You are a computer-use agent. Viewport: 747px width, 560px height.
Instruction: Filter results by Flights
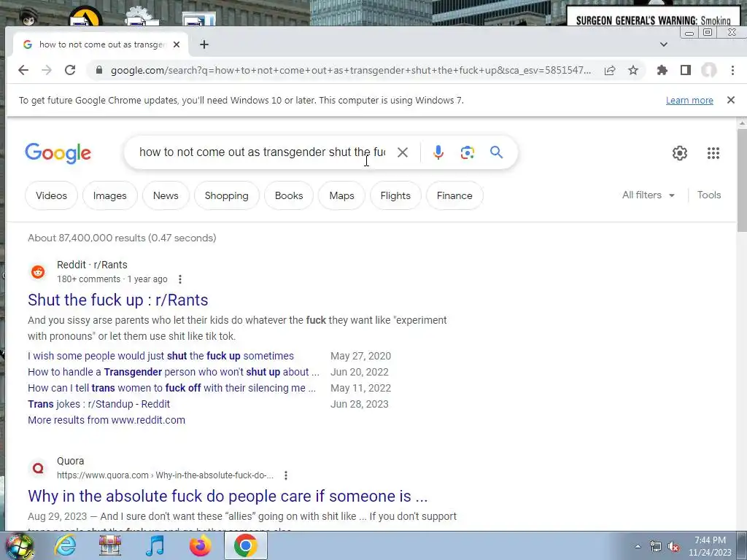395,195
